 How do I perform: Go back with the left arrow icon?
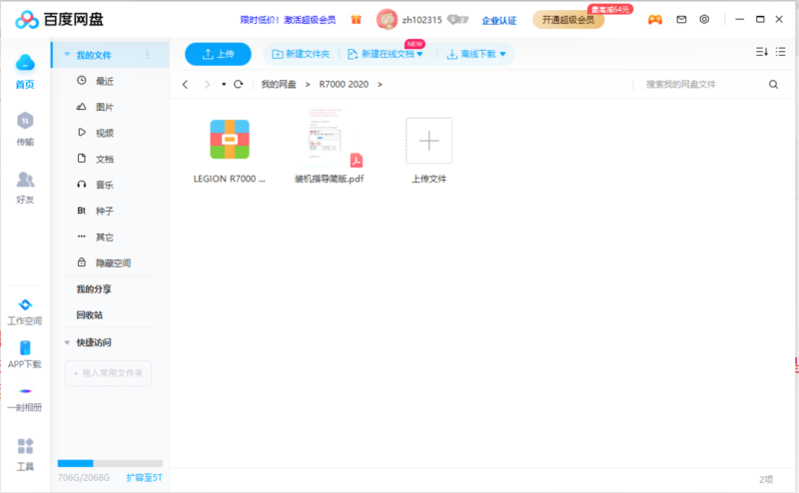click(186, 85)
